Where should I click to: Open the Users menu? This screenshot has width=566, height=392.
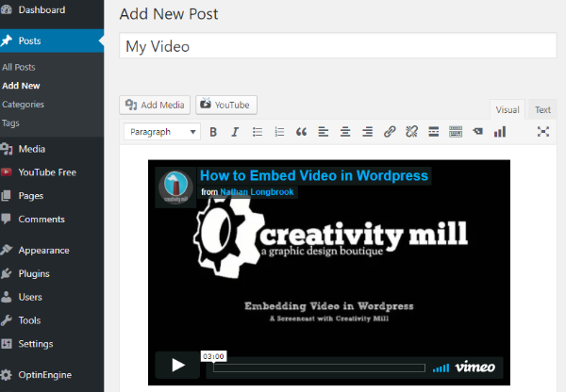tap(52, 297)
